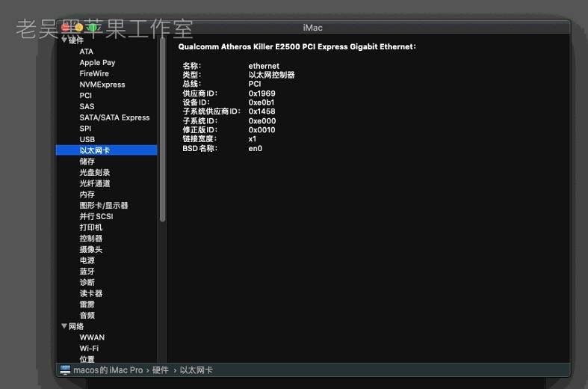Select 并行 SCSI in the sidebar
This screenshot has width=588, height=389.
point(96,216)
